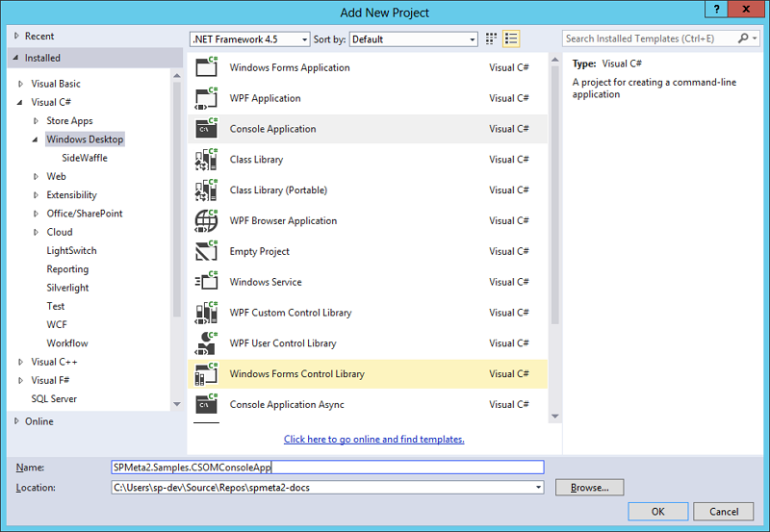This screenshot has width=770, height=532.
Task: Click the Cancel button
Action: 724,512
